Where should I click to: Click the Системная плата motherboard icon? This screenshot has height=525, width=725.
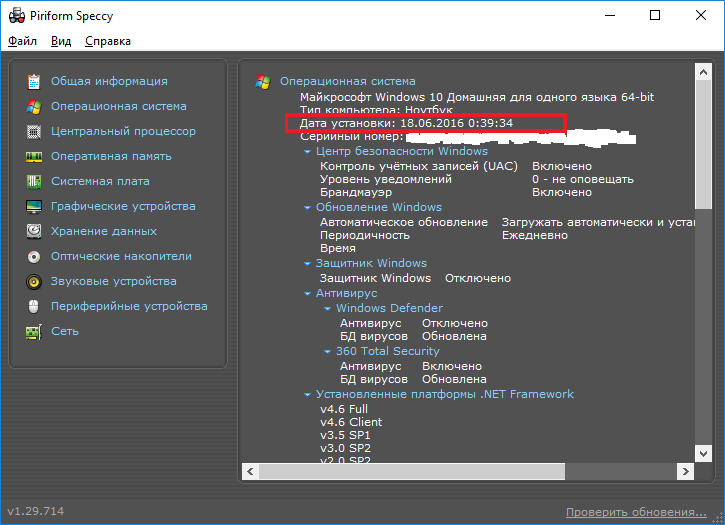(34, 181)
